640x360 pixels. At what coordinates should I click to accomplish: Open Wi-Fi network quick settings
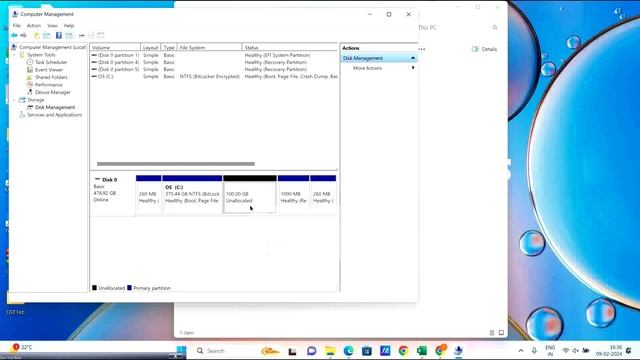(566, 351)
